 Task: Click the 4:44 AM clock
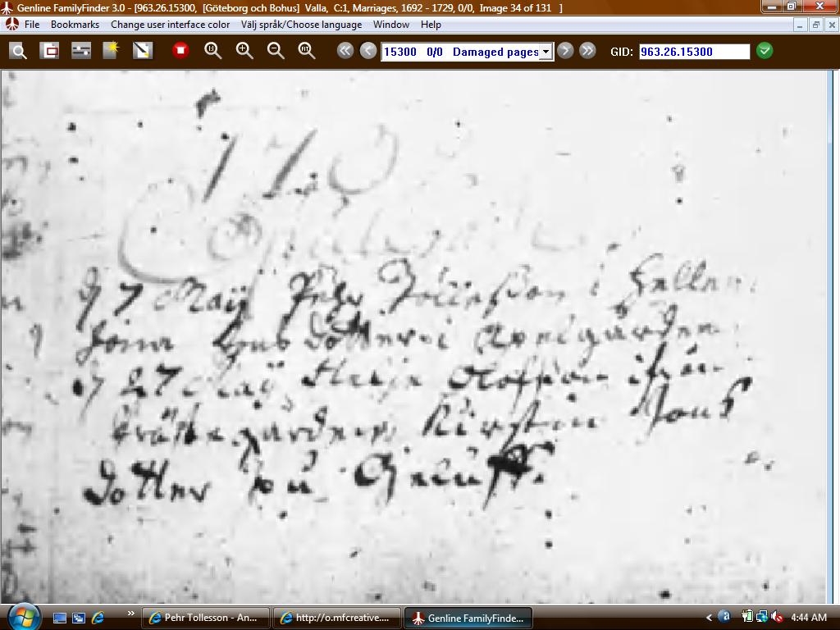(x=808, y=618)
